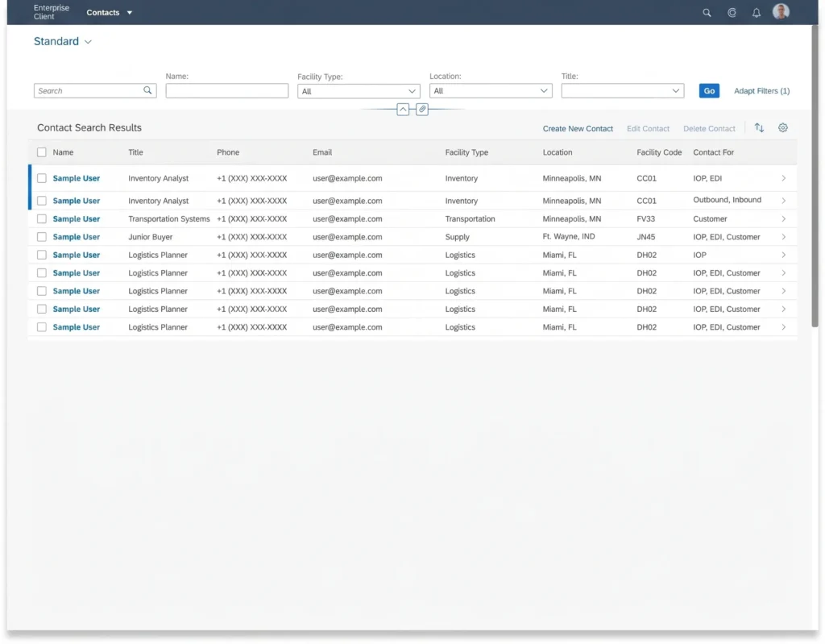Toggle the select-all checkbox in table header
This screenshot has width=825, height=644.
point(42,152)
